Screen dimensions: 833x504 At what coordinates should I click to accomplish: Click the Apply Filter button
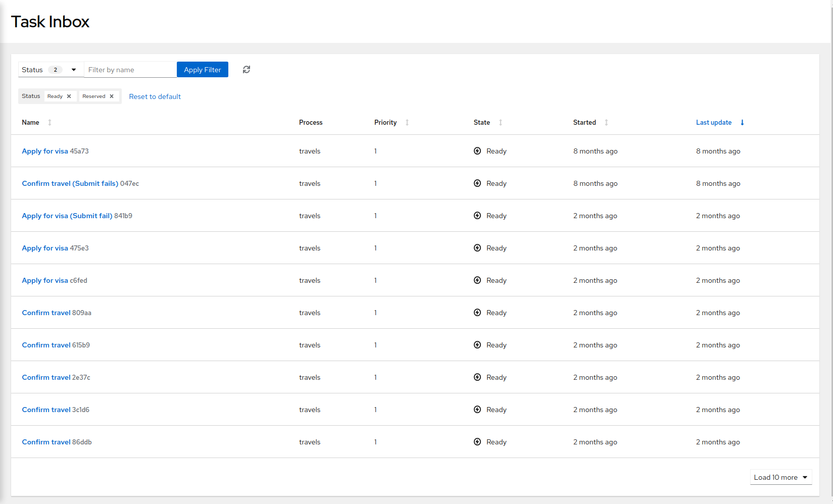tap(202, 69)
